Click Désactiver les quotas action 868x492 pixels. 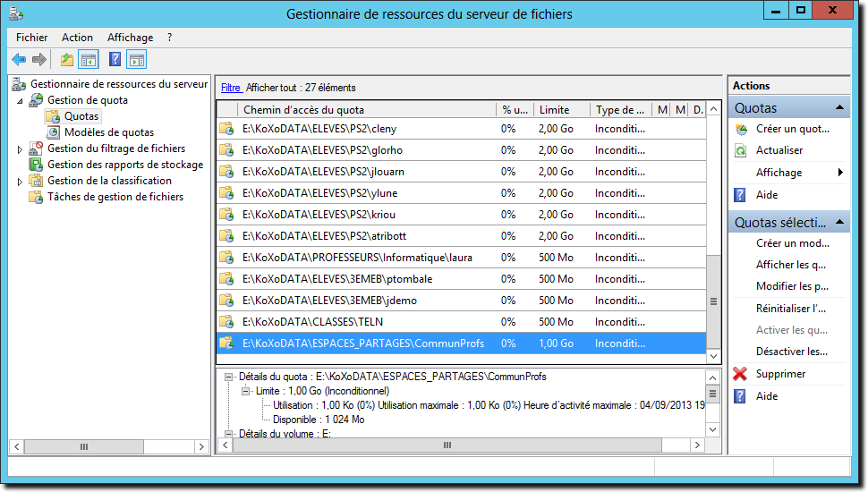[792, 352]
